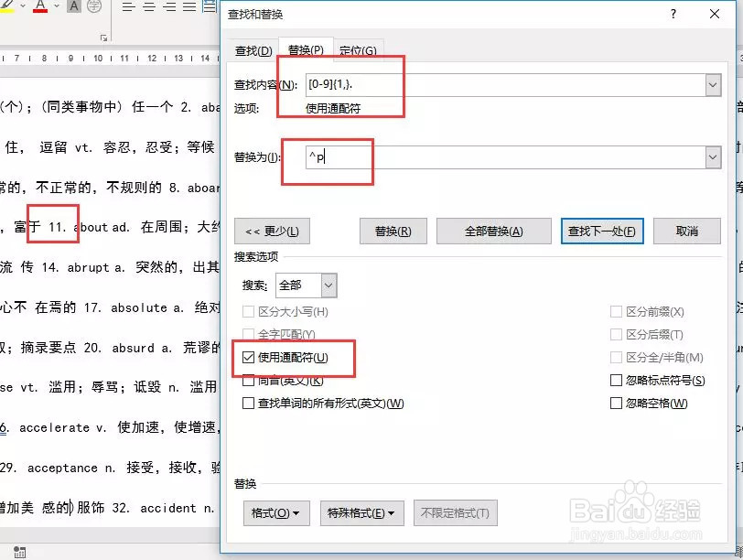The image size is (743, 560).
Task: Toggle the 区分大小写(H) checkbox
Action: (248, 312)
